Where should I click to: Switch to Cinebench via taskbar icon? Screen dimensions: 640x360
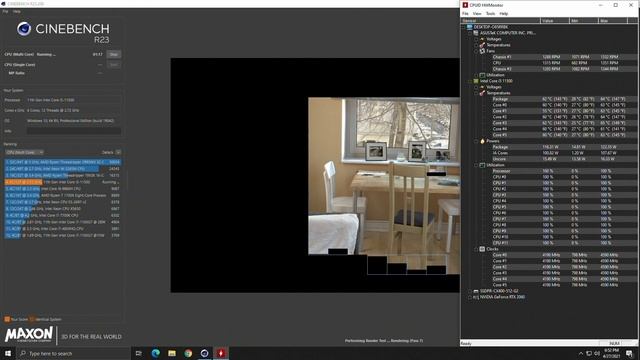coord(204,353)
